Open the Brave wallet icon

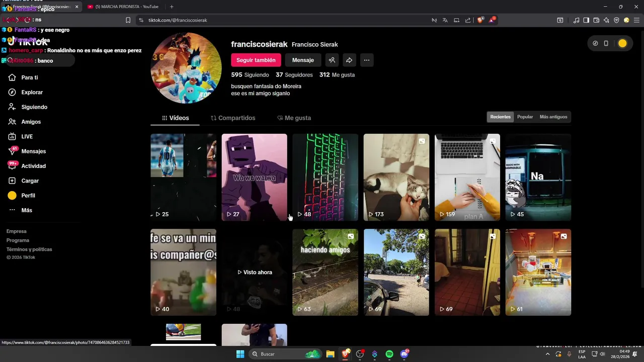coord(596,20)
